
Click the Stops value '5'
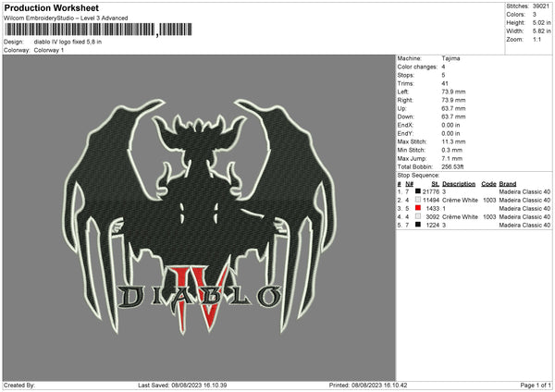(443, 75)
